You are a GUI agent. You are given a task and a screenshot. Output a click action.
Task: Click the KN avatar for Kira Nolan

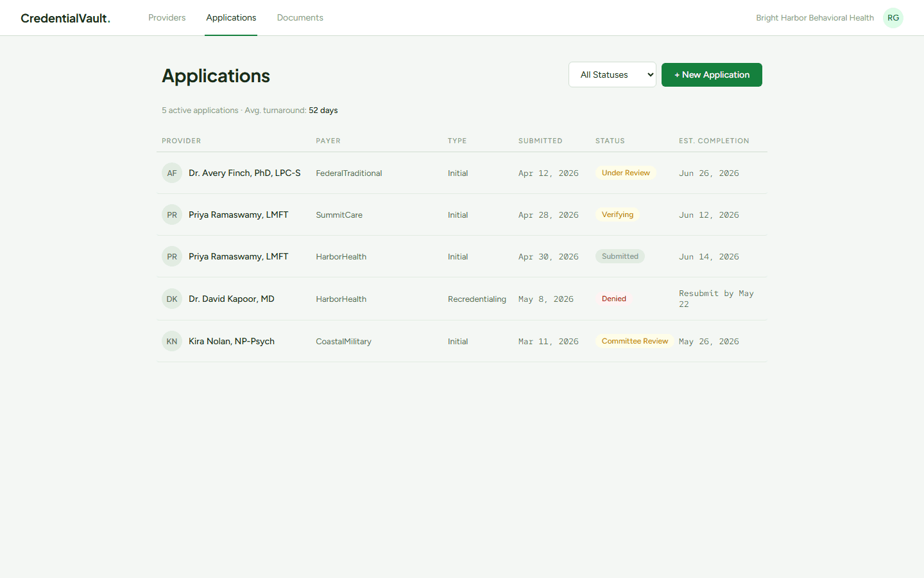click(x=172, y=341)
